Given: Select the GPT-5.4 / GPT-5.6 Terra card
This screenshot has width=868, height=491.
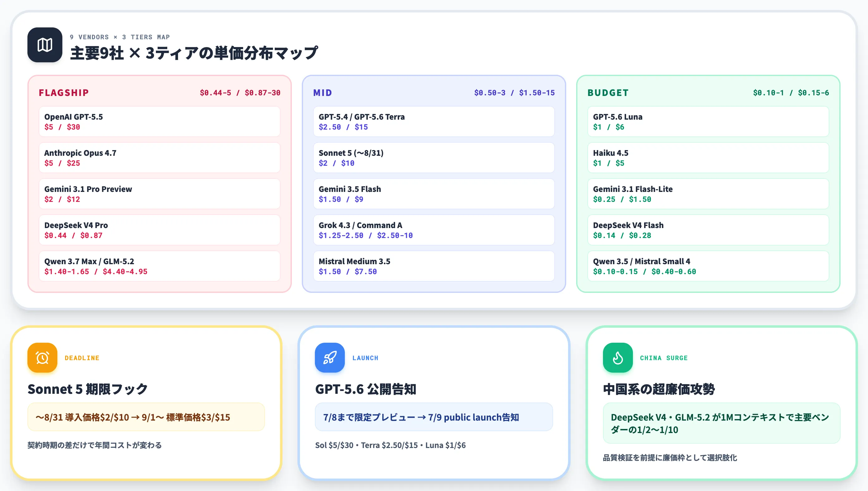Looking at the screenshot, I should (434, 122).
